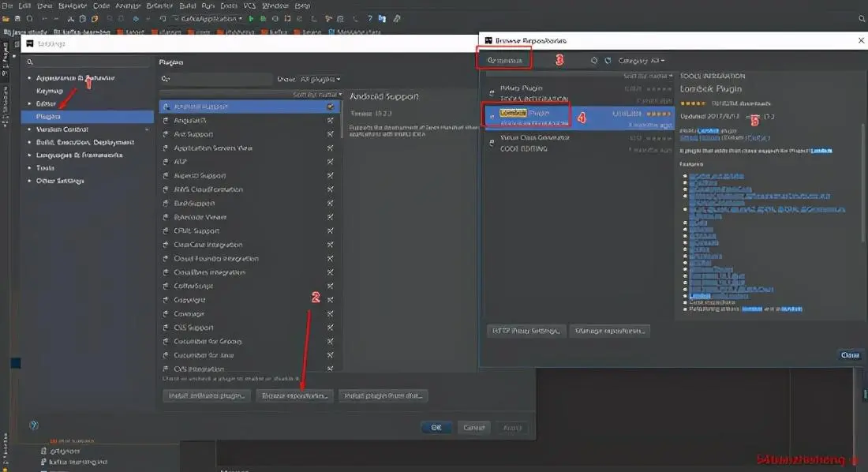Viewport: 868px width, 472px height.
Task: Select Cloud Foundry integration plugin row
Action: [249, 259]
